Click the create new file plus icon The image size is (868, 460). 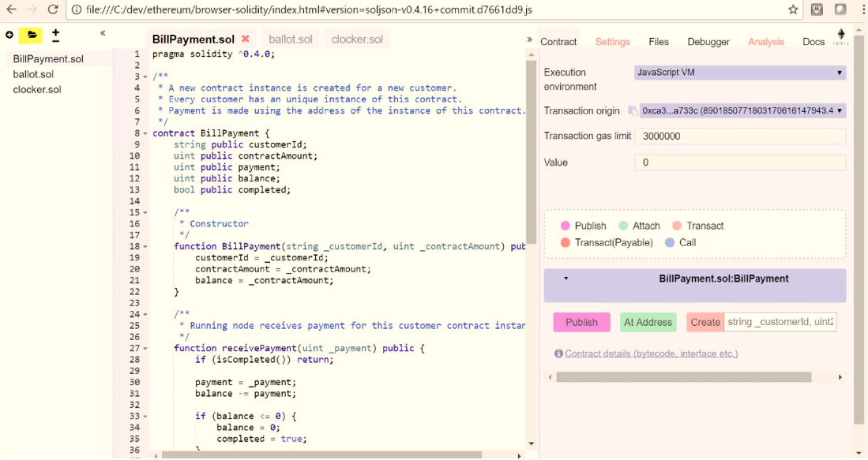(9, 35)
